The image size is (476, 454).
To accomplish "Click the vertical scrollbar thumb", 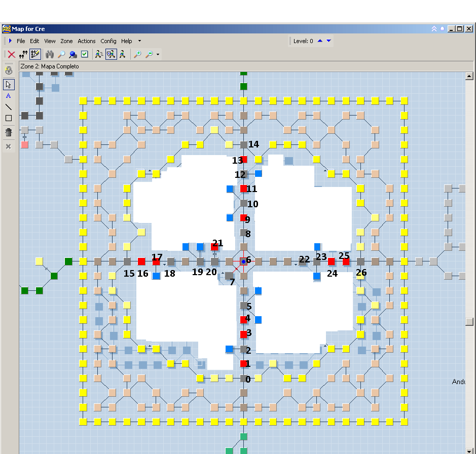I will pos(469,322).
